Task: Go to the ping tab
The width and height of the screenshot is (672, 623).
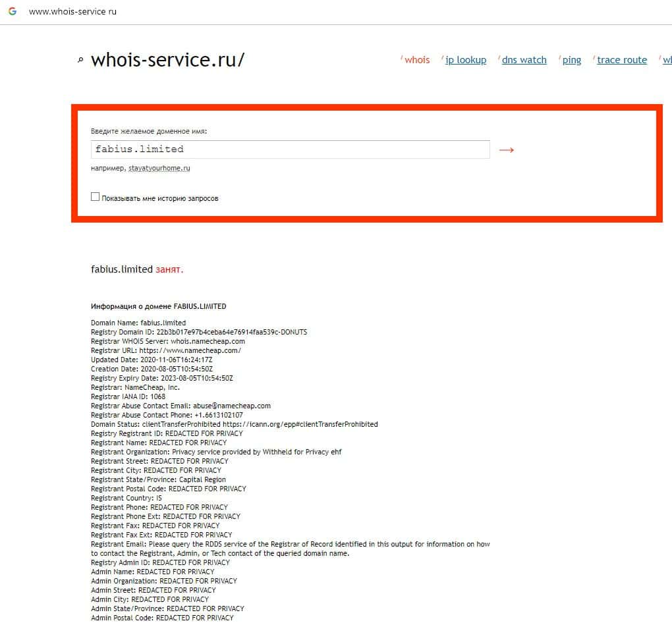Action: click(x=572, y=60)
